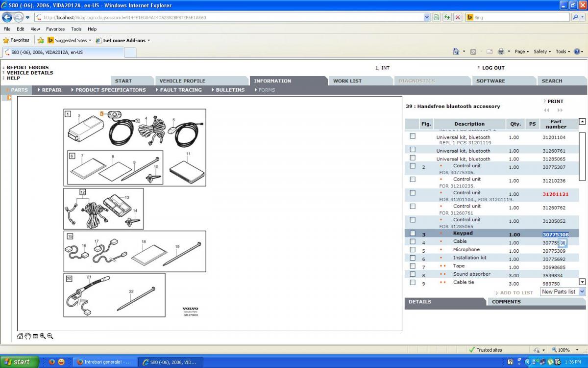Check the Sound absorber row checkbox
Viewport: 588px width, 368px height.
coord(413,274)
